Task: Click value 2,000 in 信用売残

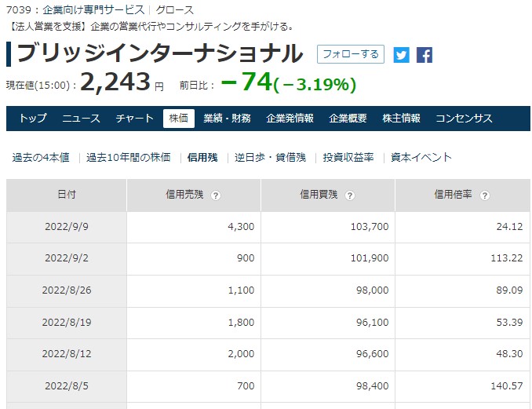Action: [x=241, y=354]
